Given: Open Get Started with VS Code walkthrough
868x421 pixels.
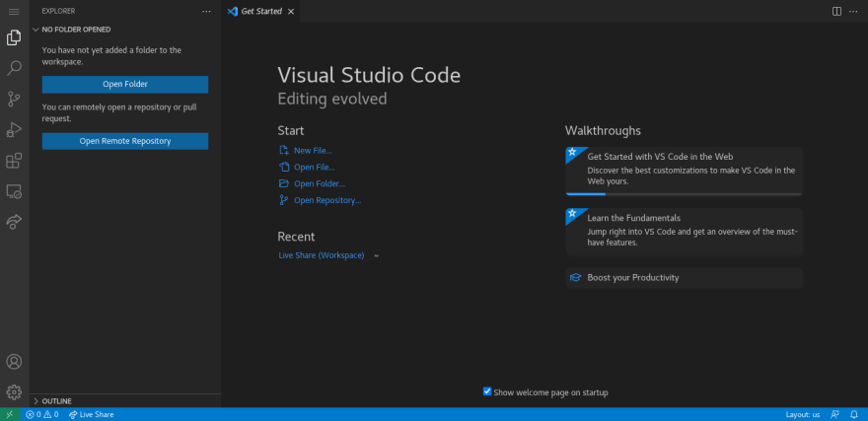Looking at the screenshot, I should coord(685,171).
